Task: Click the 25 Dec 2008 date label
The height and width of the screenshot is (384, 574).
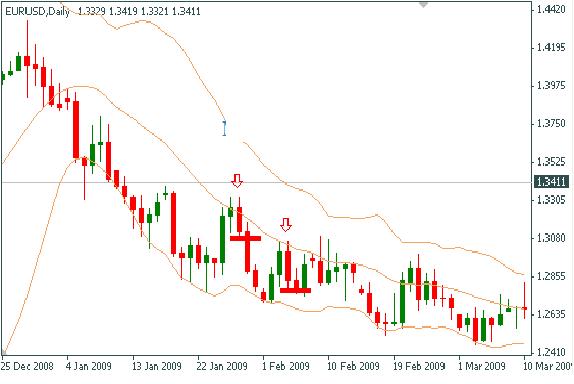Action: point(27,366)
